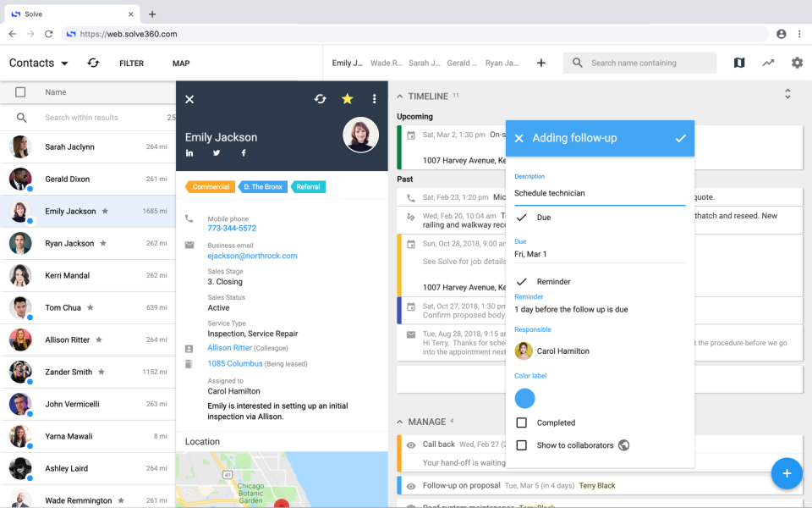Click the blue plus floating action button
Screen dimensions: 812x508
click(x=787, y=473)
